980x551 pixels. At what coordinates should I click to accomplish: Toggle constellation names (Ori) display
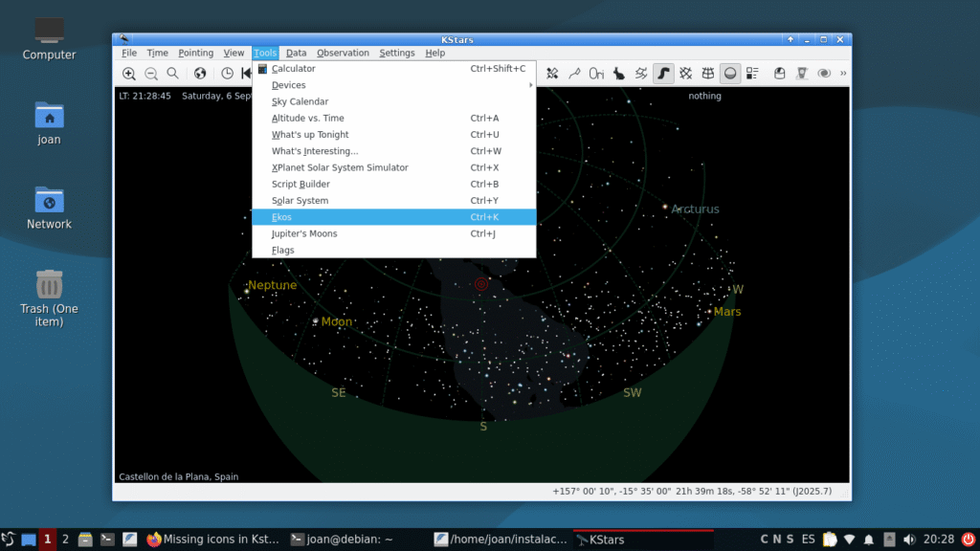tap(596, 74)
